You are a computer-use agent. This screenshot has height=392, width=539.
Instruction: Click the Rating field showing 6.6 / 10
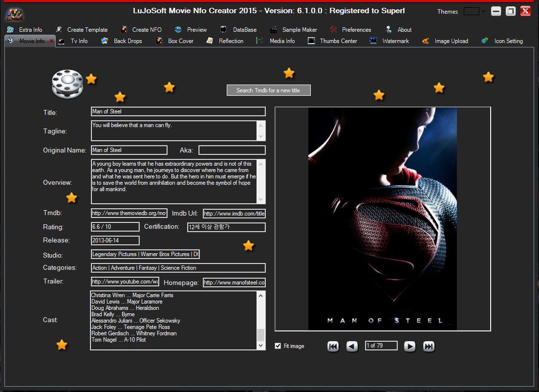point(115,227)
